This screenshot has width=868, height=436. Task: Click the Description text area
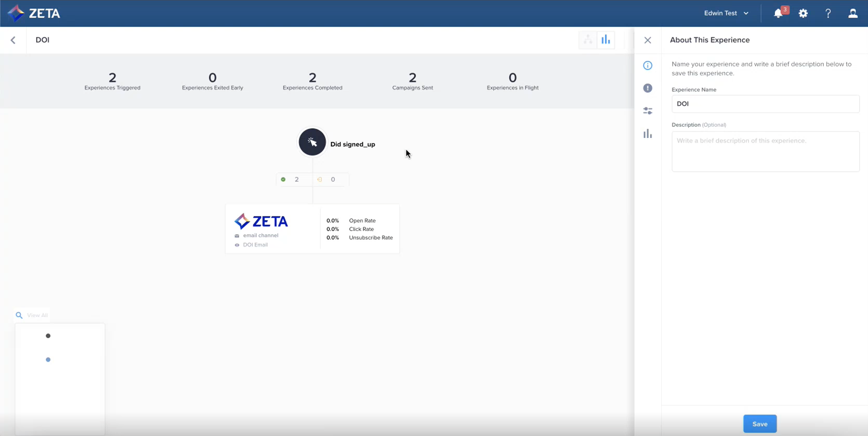point(765,151)
